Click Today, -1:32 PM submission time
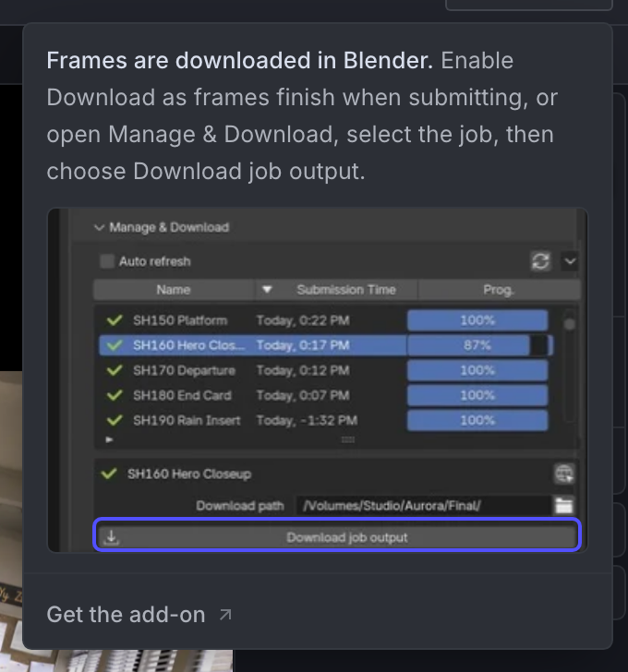 click(x=307, y=420)
